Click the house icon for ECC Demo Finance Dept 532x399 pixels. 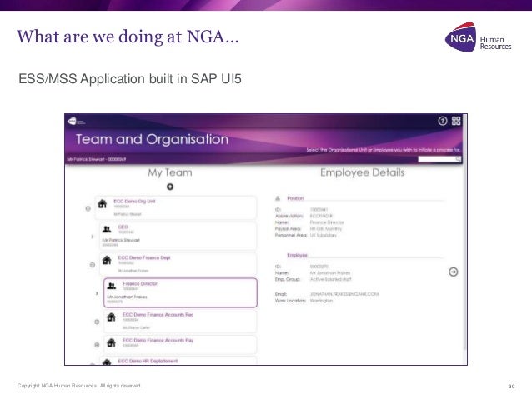point(107,260)
